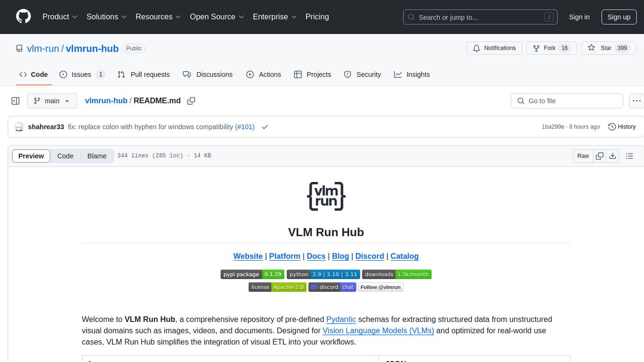Open shahrear33 commit author link
644x362 pixels.
(x=46, y=127)
